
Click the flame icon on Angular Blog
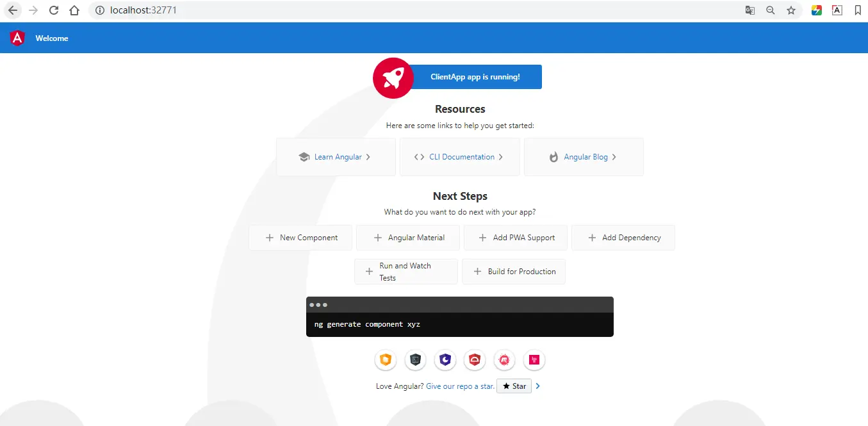click(553, 157)
